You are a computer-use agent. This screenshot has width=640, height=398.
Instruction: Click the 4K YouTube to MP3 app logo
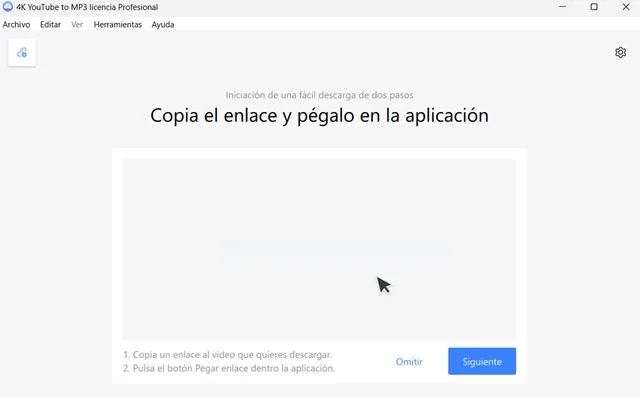[x=7, y=7]
